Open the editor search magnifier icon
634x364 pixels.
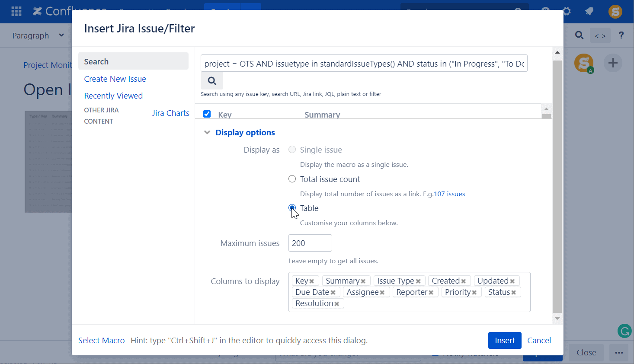pos(579,35)
